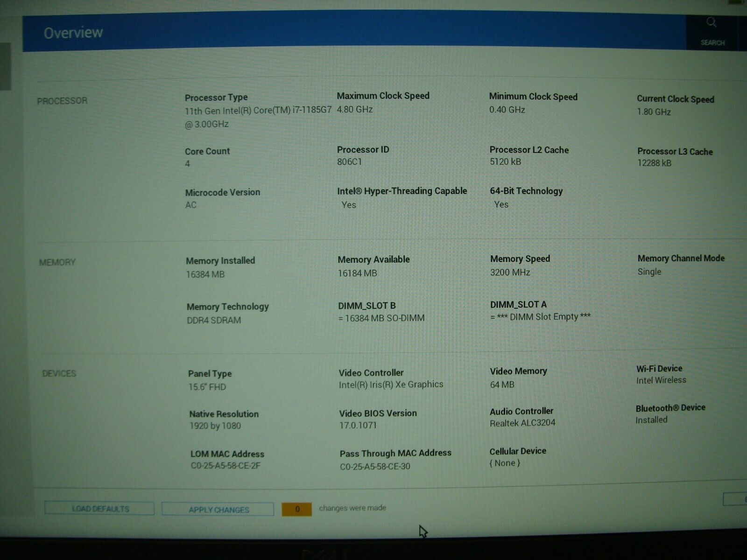Select the Pass Through MAC Address value
Viewport: 747px width, 560px height.
375,466
